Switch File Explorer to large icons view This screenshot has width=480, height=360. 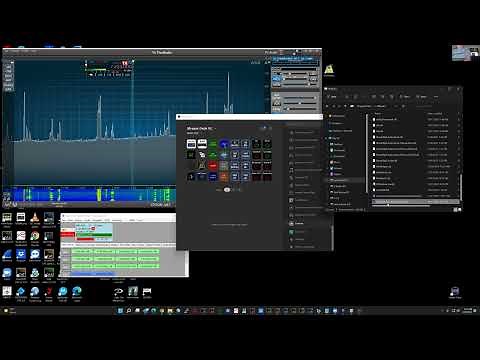tap(460, 210)
